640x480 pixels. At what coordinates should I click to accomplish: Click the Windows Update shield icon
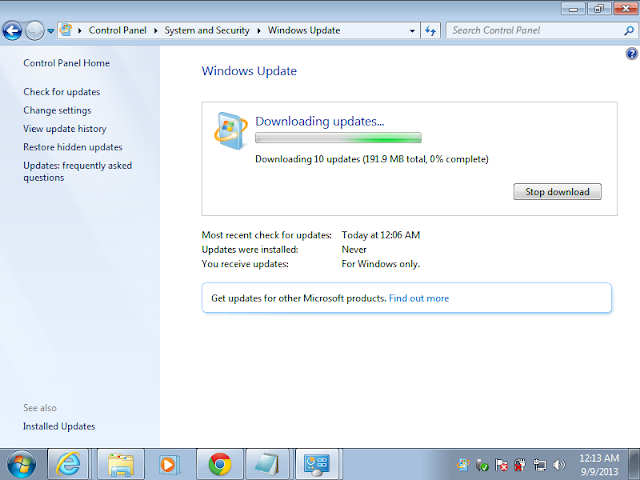click(x=231, y=130)
